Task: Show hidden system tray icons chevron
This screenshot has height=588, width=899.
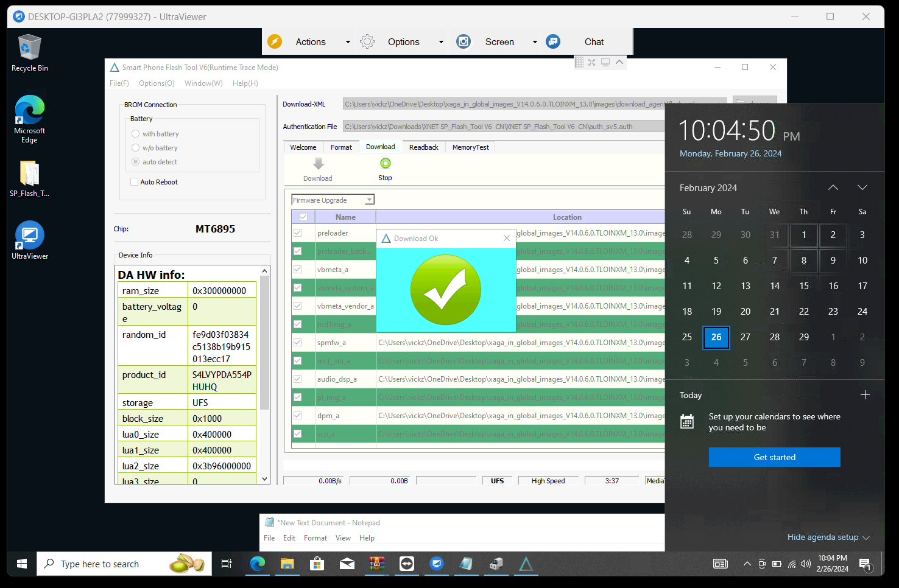Action: pos(747,564)
